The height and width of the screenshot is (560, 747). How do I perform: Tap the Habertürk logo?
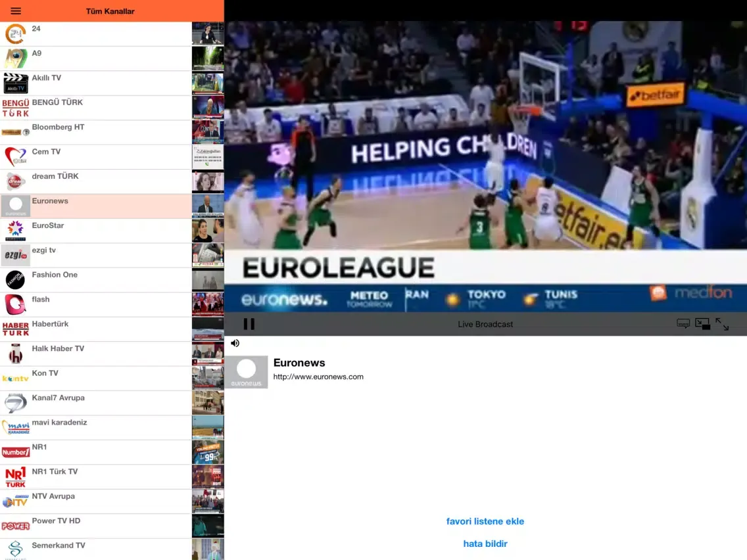(16, 329)
